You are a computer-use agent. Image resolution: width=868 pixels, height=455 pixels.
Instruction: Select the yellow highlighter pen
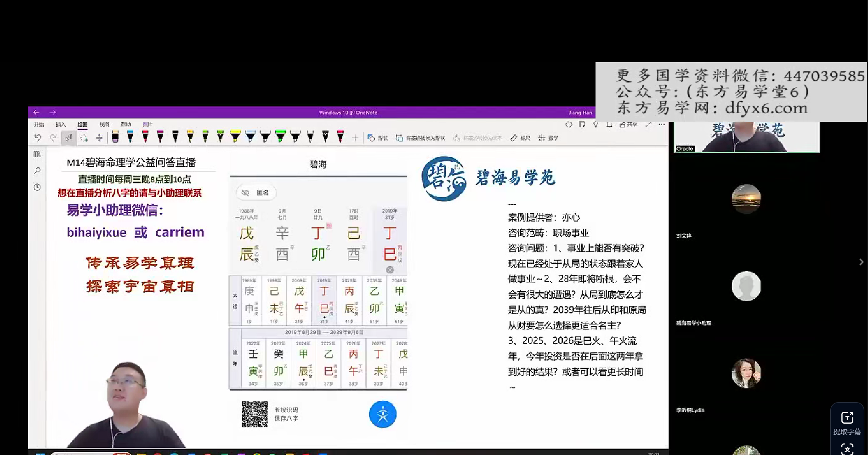(x=235, y=136)
